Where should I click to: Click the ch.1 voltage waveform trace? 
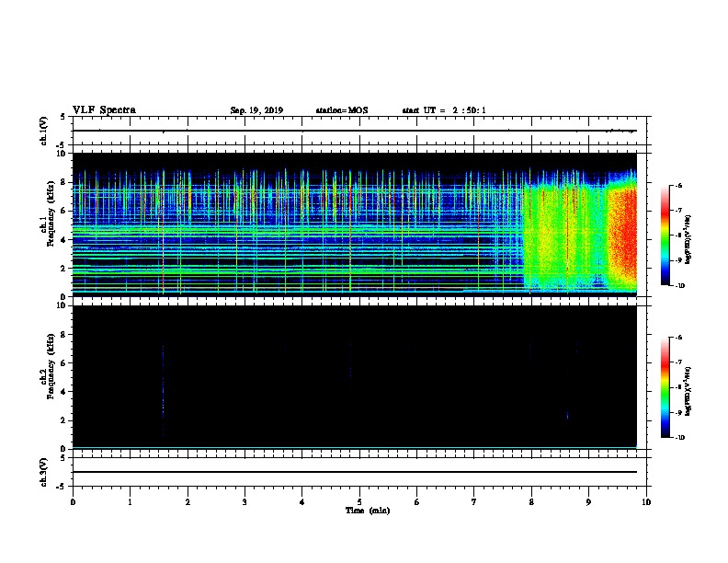click(355, 131)
